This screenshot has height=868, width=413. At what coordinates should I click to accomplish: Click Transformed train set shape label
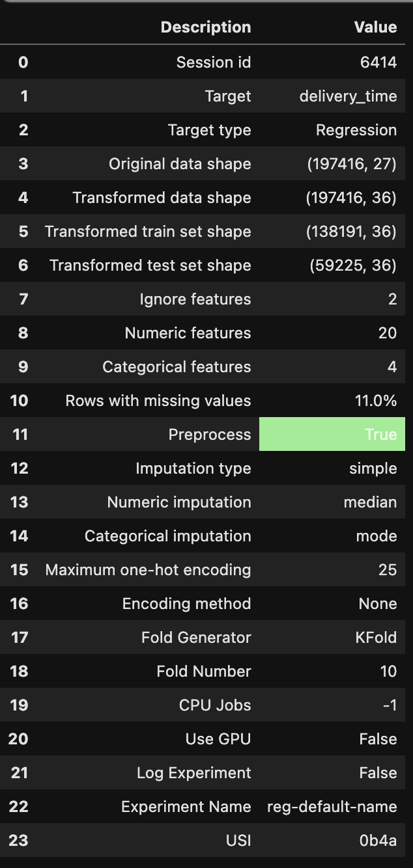coord(148,232)
